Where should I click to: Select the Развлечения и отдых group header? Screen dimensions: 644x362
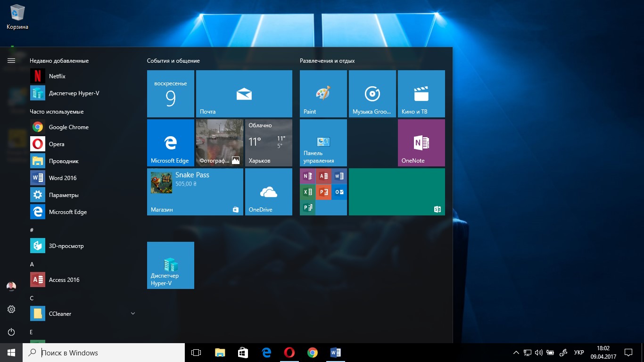coord(327,61)
